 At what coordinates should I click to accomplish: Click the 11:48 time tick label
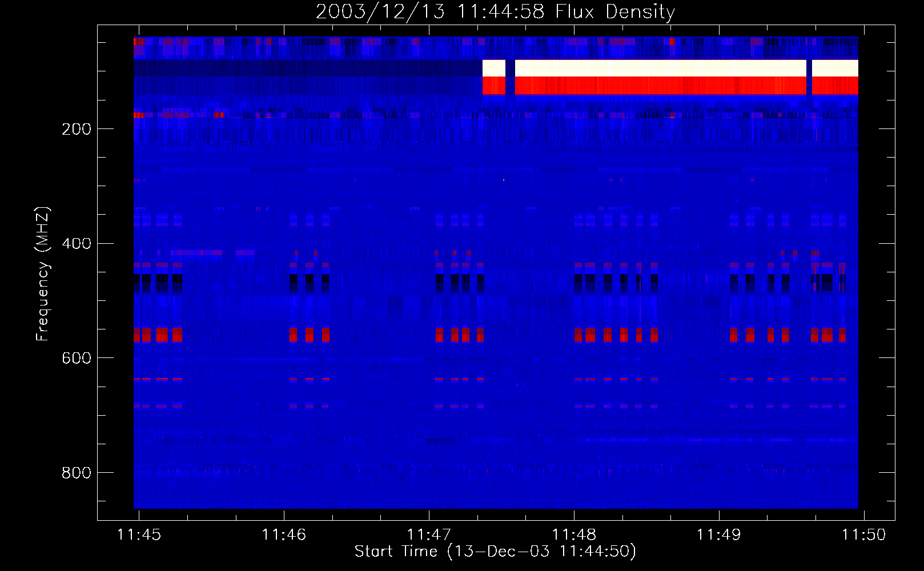pyautogui.click(x=574, y=534)
